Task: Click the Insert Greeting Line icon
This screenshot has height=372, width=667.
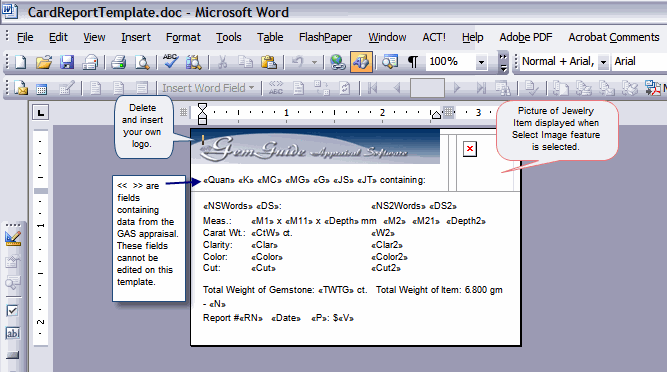Action: coord(119,88)
